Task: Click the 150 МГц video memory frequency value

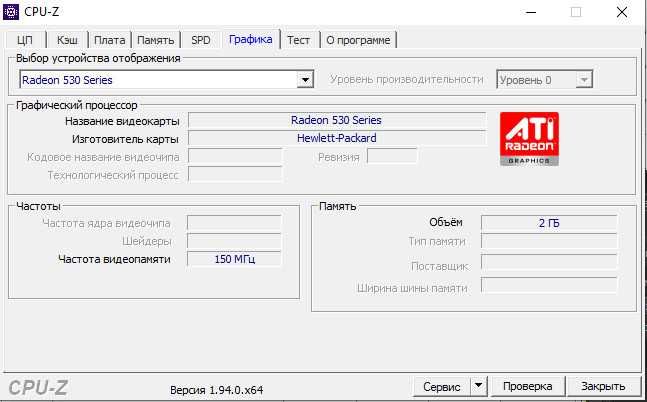Action: tap(234, 259)
